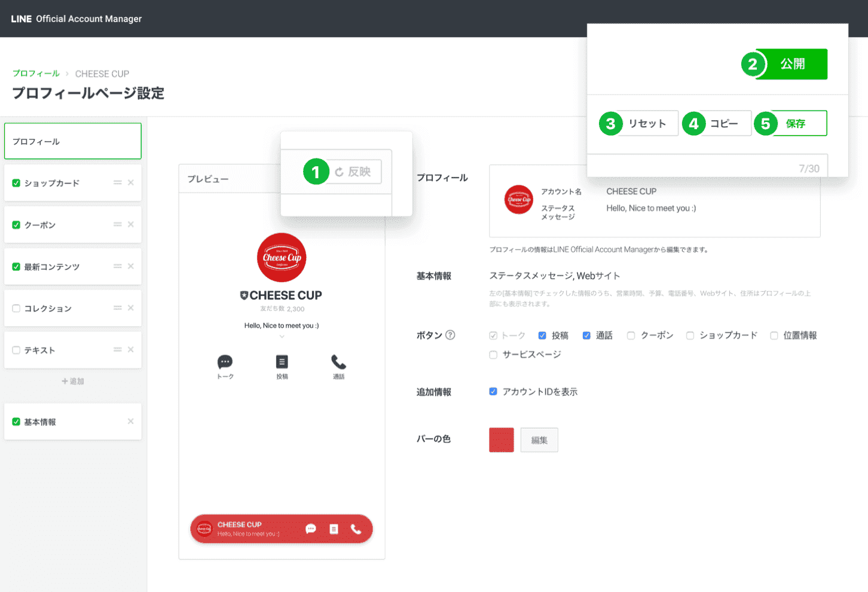The image size is (868, 592).
Task: Enable the テキスト sidebar checkbox
Action: coord(16,350)
